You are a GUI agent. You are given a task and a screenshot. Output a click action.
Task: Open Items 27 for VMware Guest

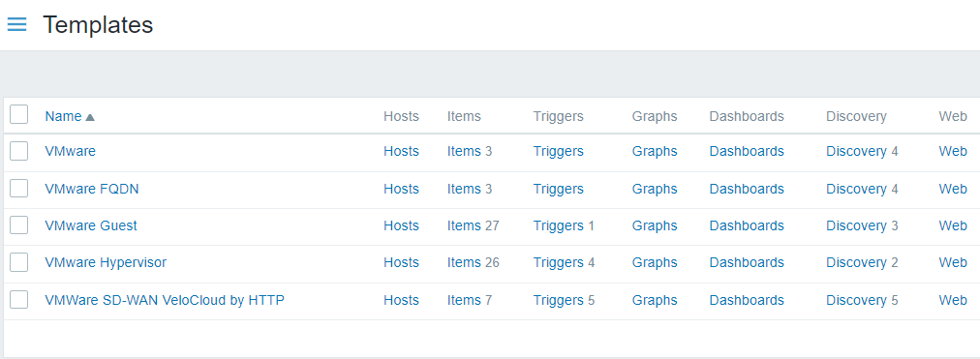465,225
